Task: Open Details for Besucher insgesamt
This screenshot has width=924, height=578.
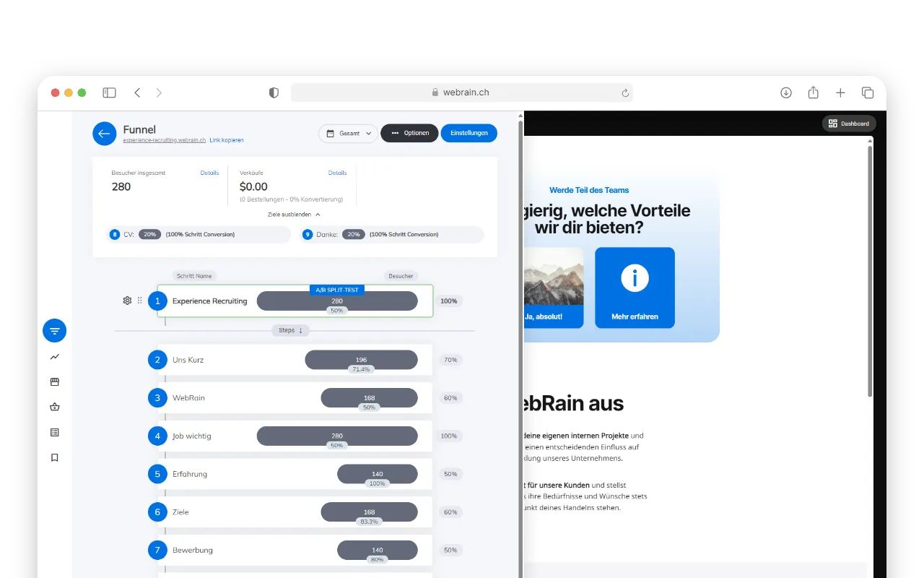Action: point(209,173)
